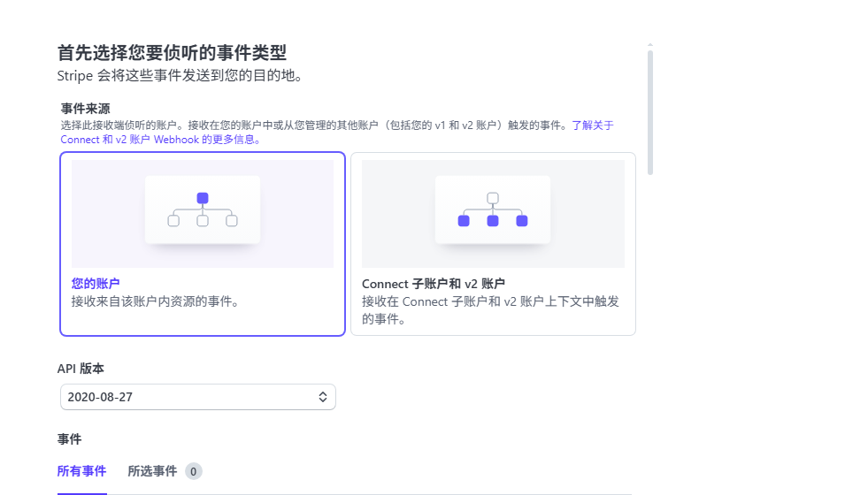Click the 0 count badge beside 所选事件

click(194, 471)
